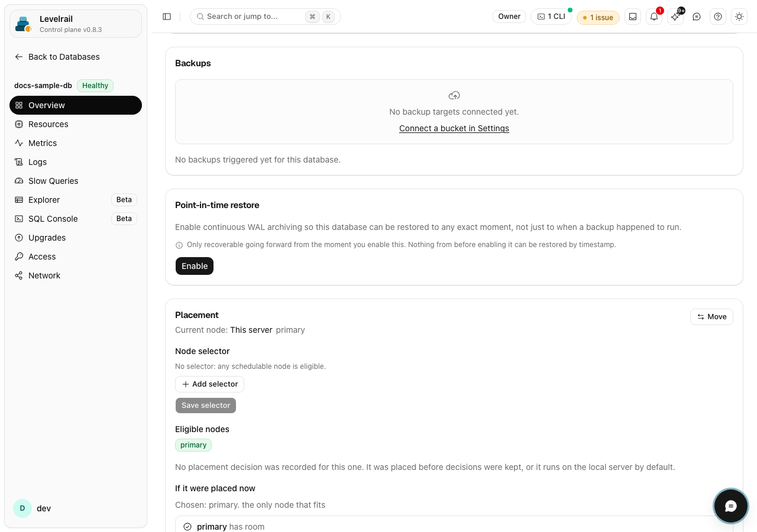Toggle the sidebar panel icon
The image size is (757, 532).
[x=167, y=17]
